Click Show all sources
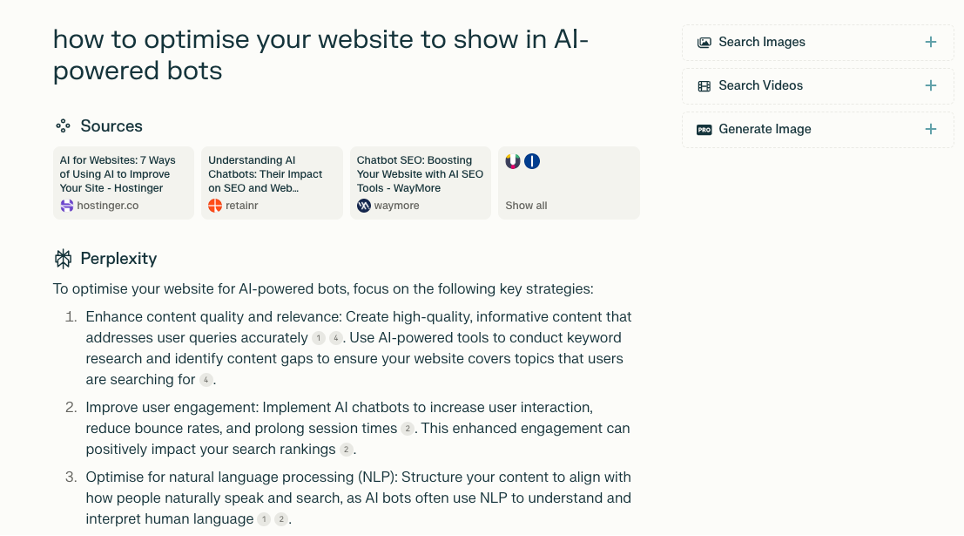Screen dimensions: 964x536 pyautogui.click(x=526, y=206)
